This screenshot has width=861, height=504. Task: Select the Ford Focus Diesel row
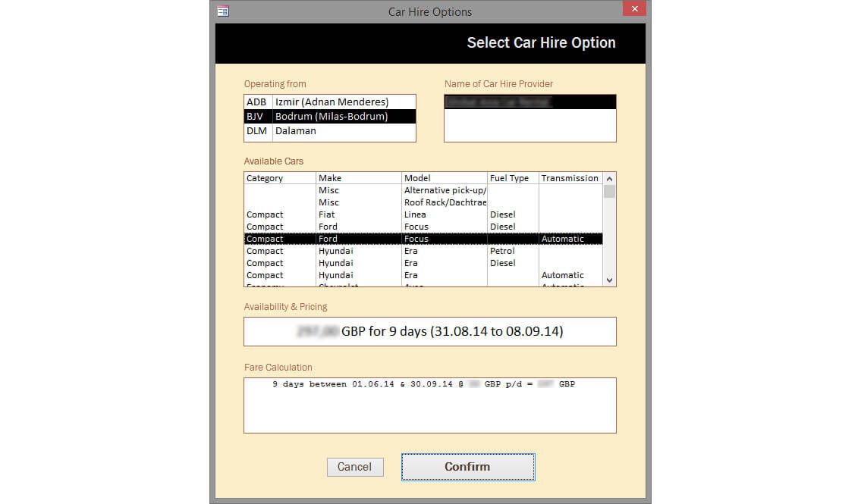coord(423,227)
